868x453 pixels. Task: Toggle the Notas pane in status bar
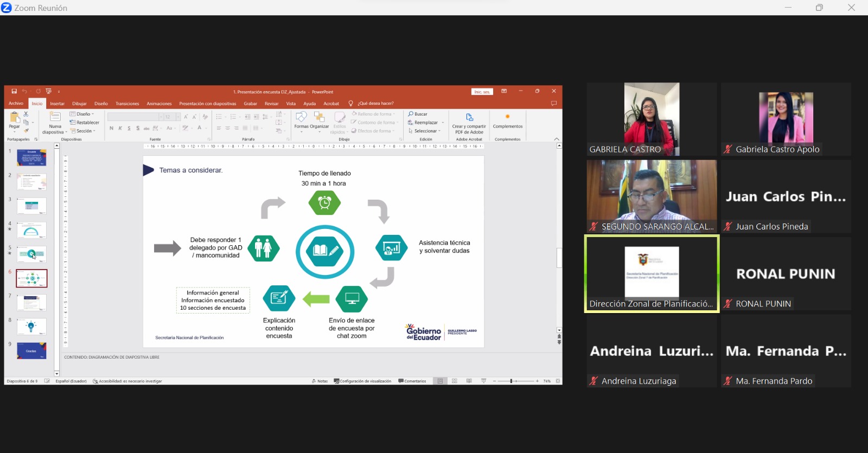pos(320,381)
